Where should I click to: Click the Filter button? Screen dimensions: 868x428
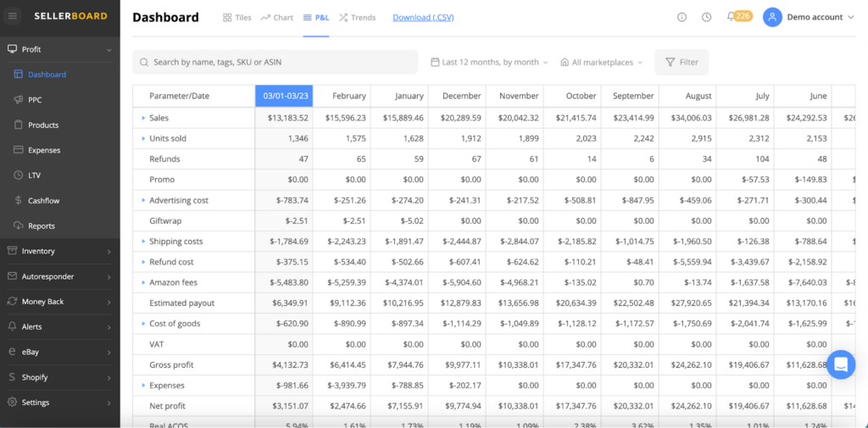tap(682, 62)
